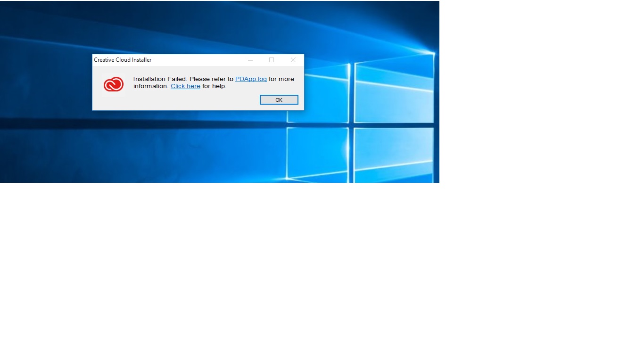Click the 'Installation Failed' message text
Image resolution: width=644 pixels, height=362 pixels.
(160, 79)
